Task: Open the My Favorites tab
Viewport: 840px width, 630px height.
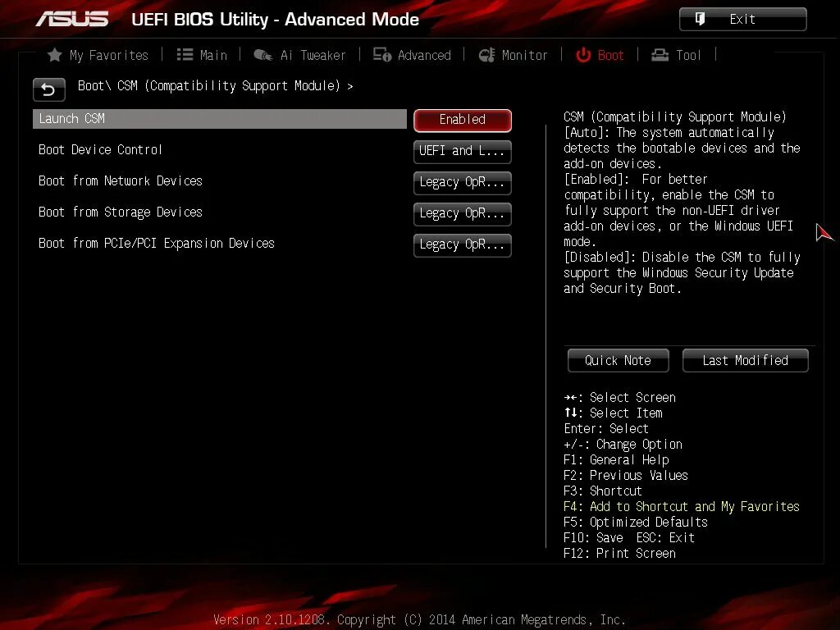Action: (x=98, y=55)
